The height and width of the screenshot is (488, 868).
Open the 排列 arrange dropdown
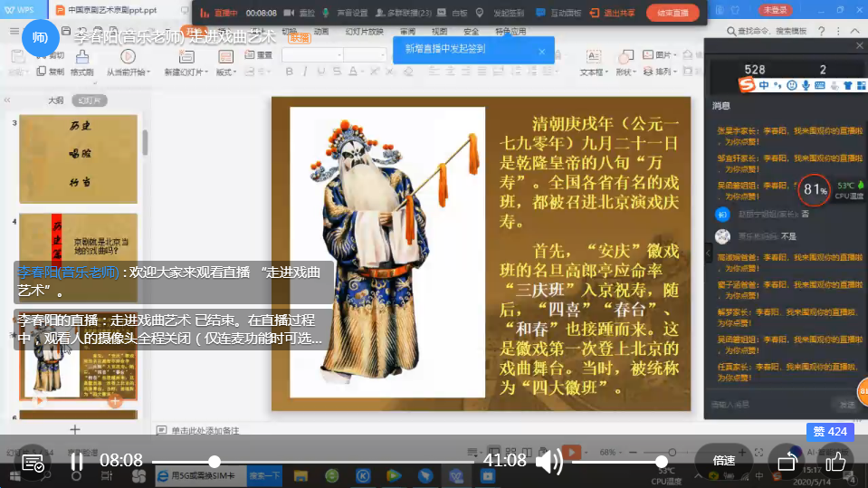coord(659,72)
